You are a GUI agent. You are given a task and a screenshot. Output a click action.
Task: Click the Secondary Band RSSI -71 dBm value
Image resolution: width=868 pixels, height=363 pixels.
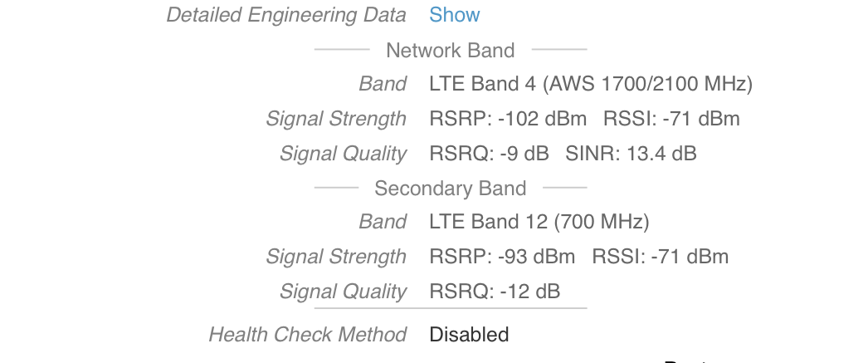pos(661,257)
